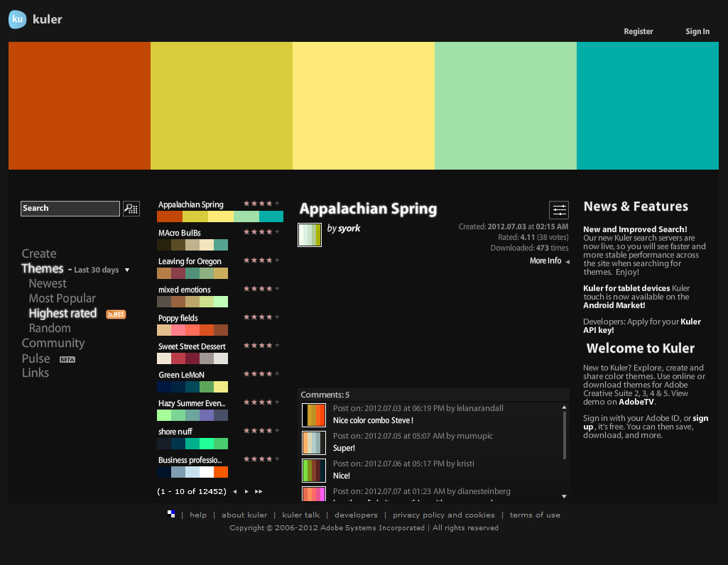The width and height of the screenshot is (728, 565).
Task: Click the sign up link
Action: pos(646,422)
